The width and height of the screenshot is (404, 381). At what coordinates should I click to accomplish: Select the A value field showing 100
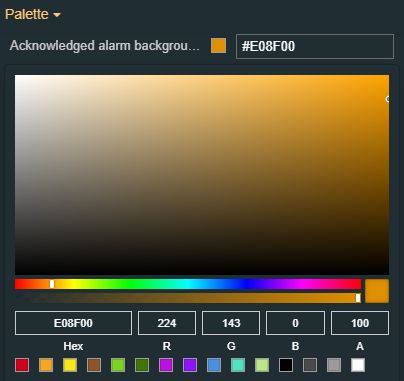click(x=360, y=323)
